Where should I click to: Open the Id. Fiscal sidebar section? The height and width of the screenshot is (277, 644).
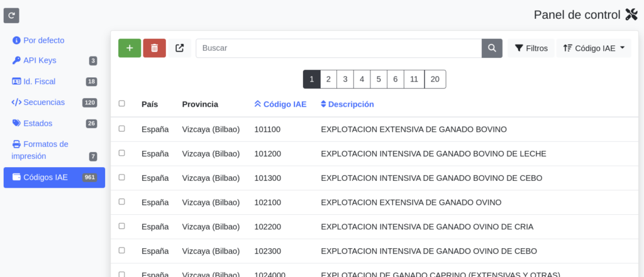coord(39,82)
